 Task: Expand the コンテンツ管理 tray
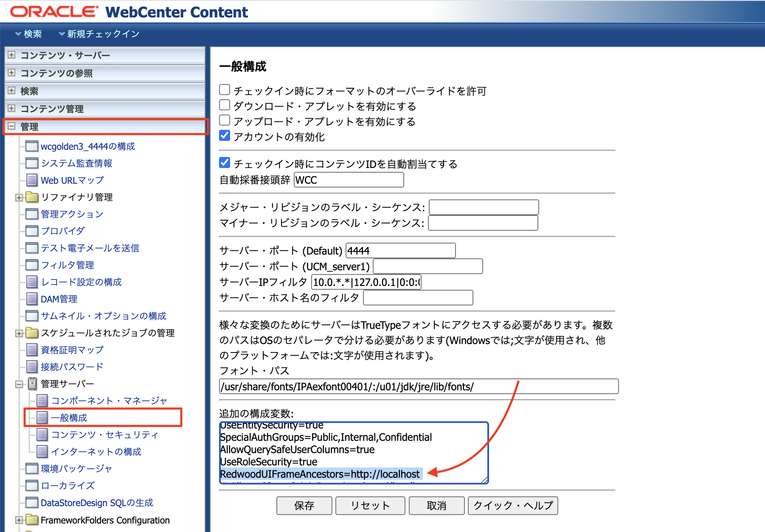click(x=11, y=109)
